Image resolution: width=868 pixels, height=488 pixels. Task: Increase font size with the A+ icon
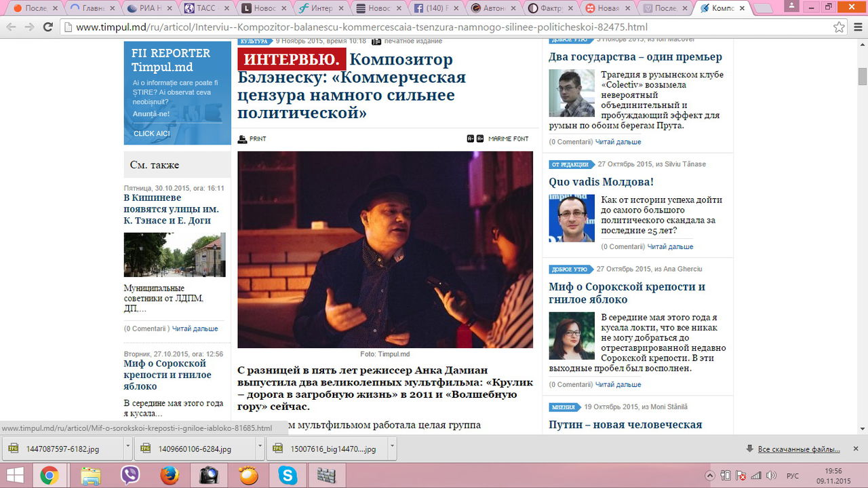pos(480,138)
